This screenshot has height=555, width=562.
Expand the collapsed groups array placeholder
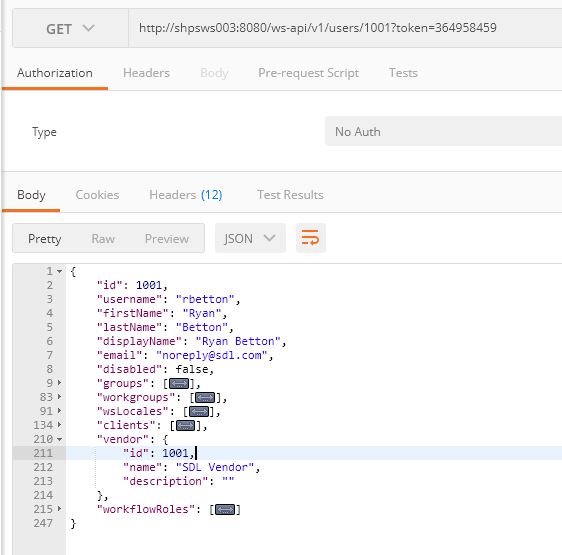tap(179, 383)
